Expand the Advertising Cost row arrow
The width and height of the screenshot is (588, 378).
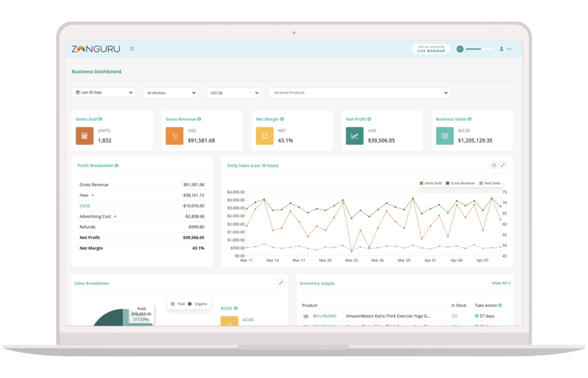pos(115,217)
